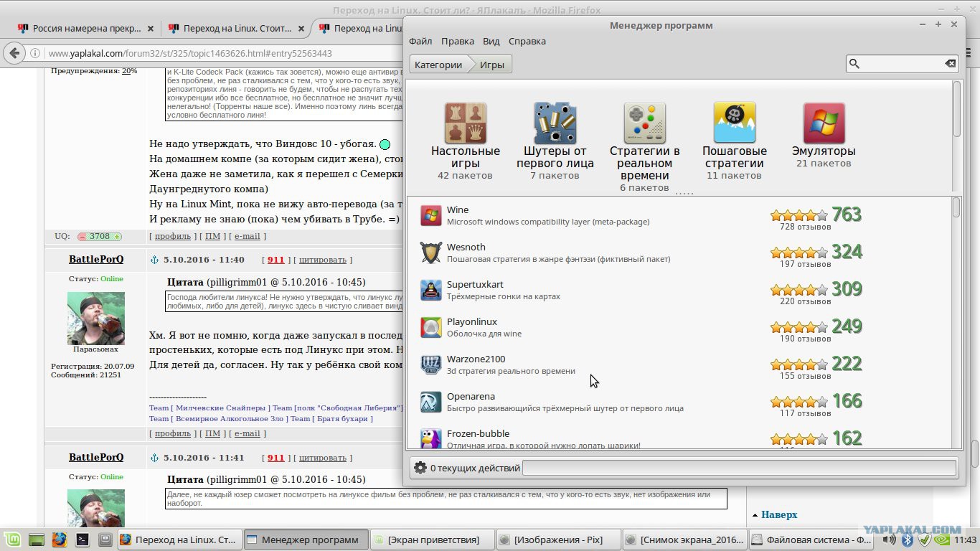Clear the Software Manager search field
The width and height of the screenshot is (980, 551).
(x=950, y=64)
